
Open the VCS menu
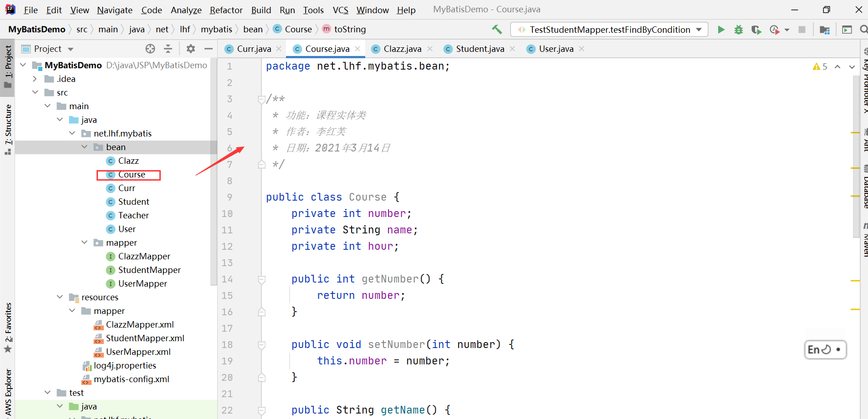click(341, 10)
